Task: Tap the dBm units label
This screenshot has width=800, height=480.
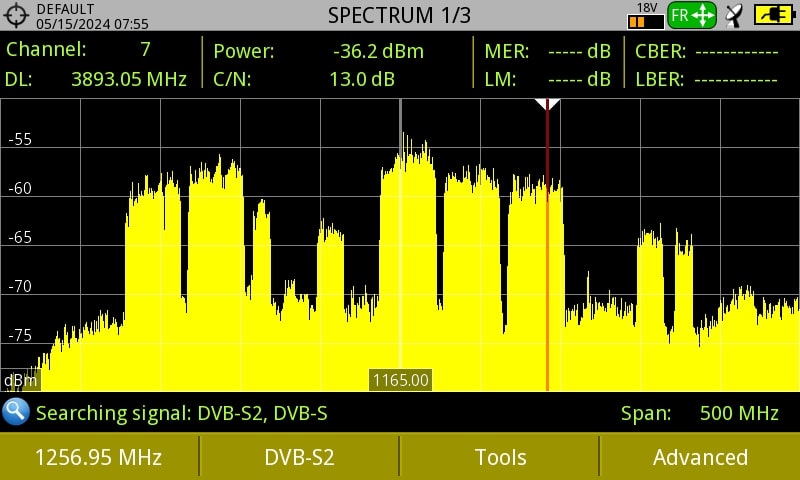Action: click(20, 381)
